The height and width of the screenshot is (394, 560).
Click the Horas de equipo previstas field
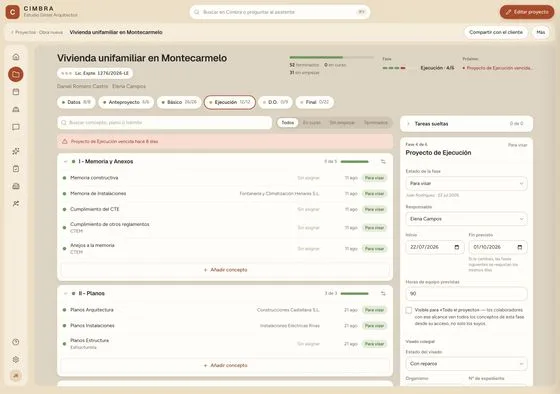coord(466,294)
